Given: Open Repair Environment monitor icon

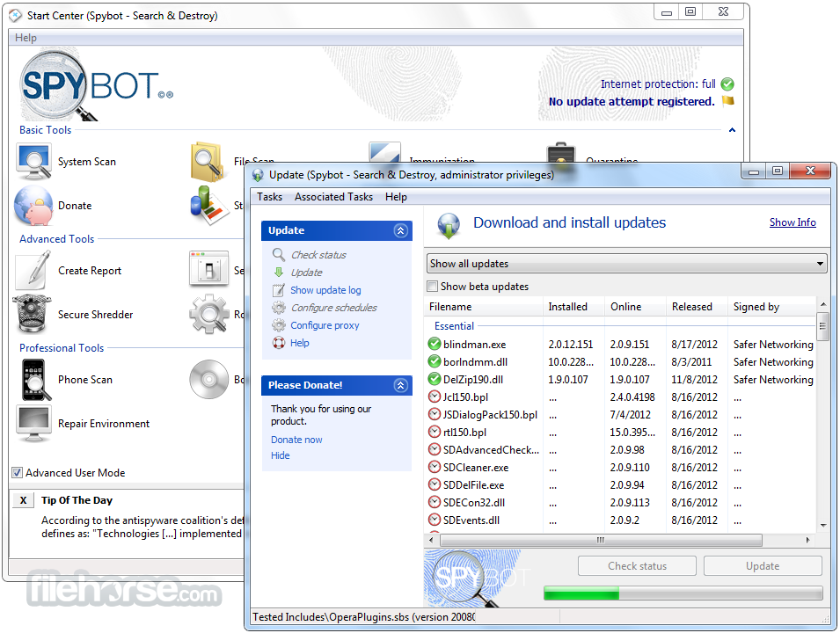Looking at the screenshot, I should pos(34,424).
